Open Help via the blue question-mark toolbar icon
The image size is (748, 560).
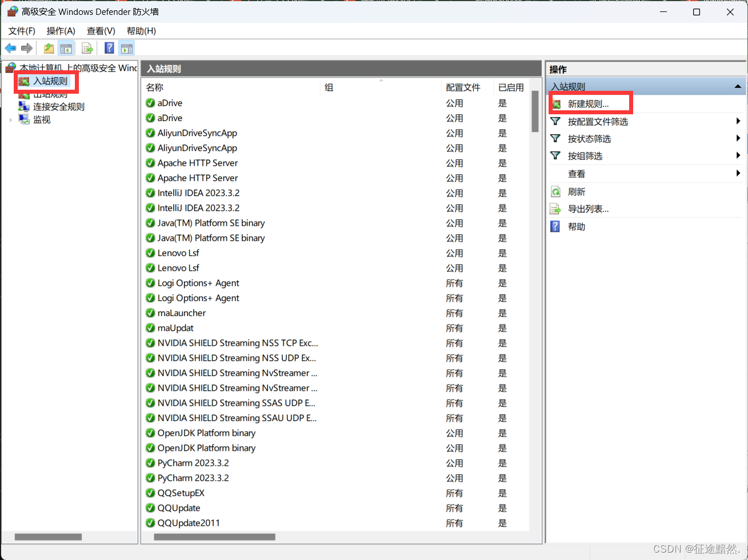(x=109, y=48)
